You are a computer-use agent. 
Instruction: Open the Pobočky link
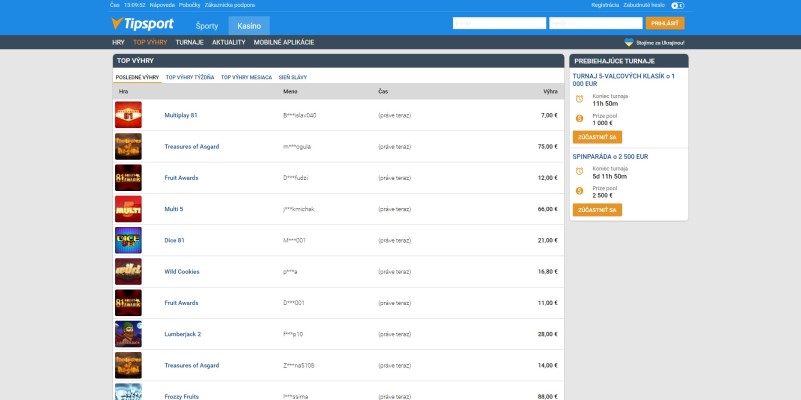[x=190, y=5]
